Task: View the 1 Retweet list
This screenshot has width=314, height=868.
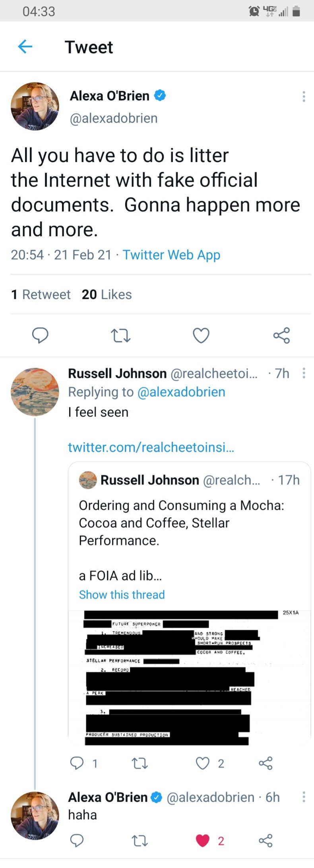Action: pyautogui.click(x=41, y=295)
